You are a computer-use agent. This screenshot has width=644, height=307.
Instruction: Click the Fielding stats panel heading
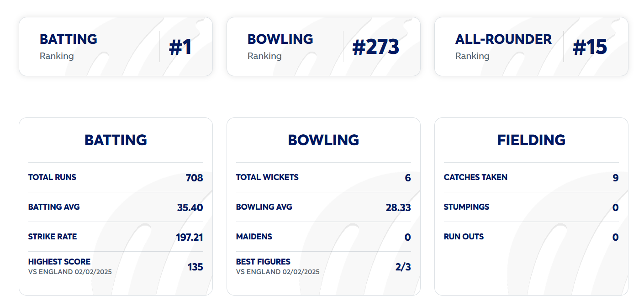531,140
